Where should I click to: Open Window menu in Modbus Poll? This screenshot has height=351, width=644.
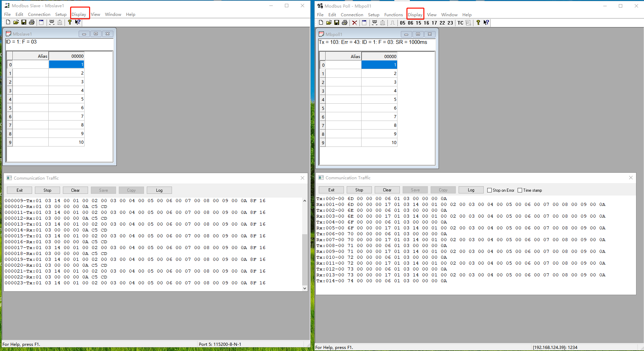449,15
